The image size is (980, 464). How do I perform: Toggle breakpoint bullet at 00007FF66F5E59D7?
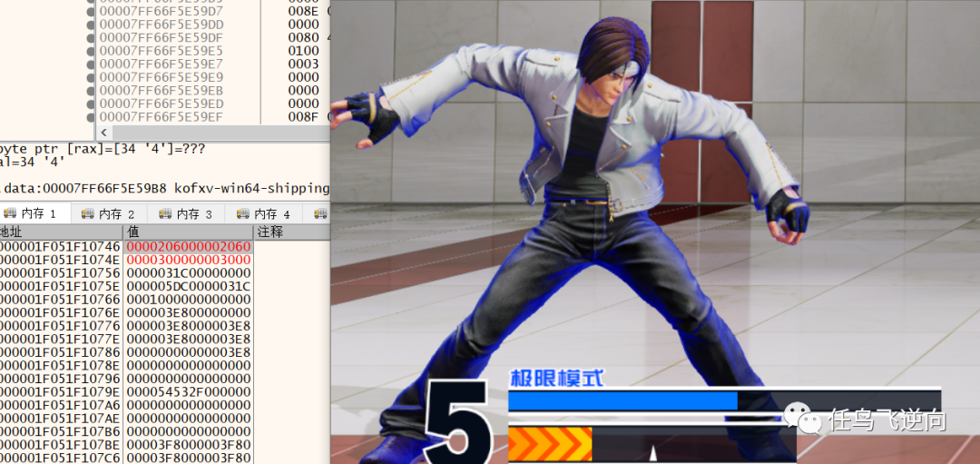click(x=91, y=11)
